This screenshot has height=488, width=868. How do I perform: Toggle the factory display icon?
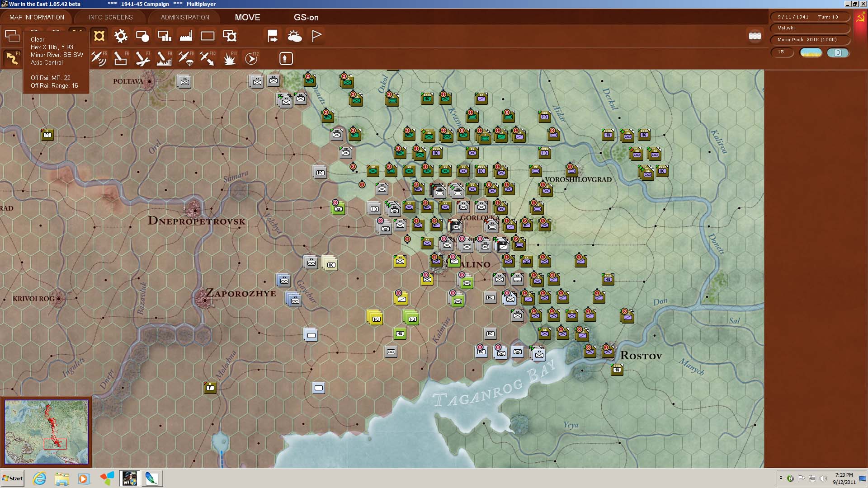(x=186, y=36)
